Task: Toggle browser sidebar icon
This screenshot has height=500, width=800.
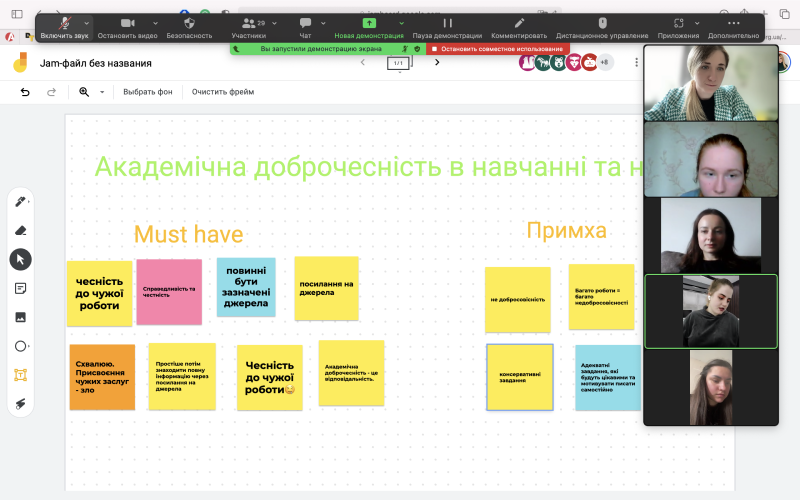Action: tap(17, 14)
